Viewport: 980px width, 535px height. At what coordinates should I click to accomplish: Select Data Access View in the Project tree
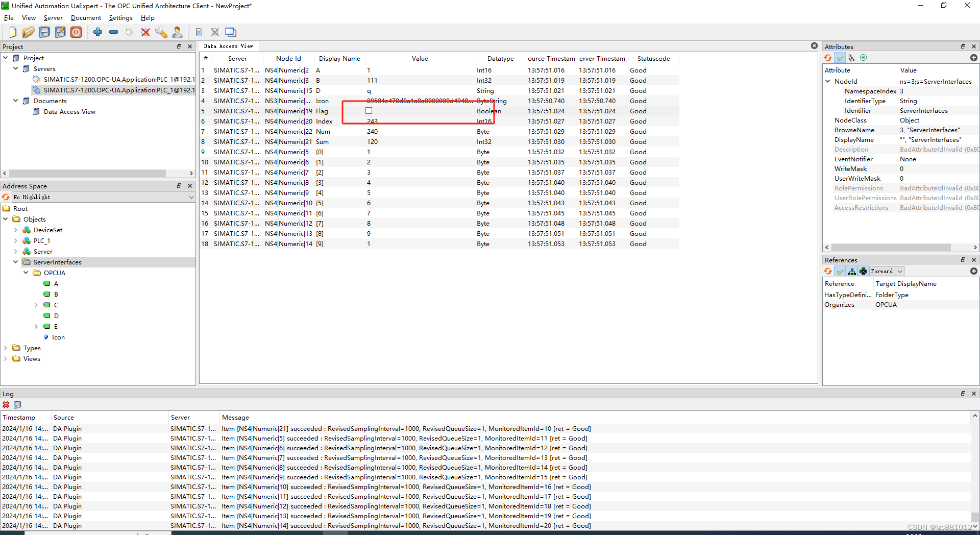click(x=69, y=111)
